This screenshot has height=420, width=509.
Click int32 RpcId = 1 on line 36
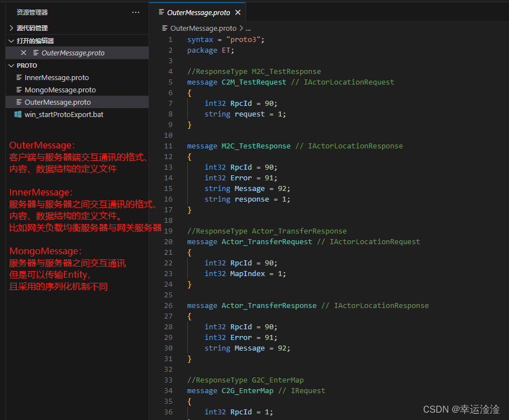pos(239,412)
